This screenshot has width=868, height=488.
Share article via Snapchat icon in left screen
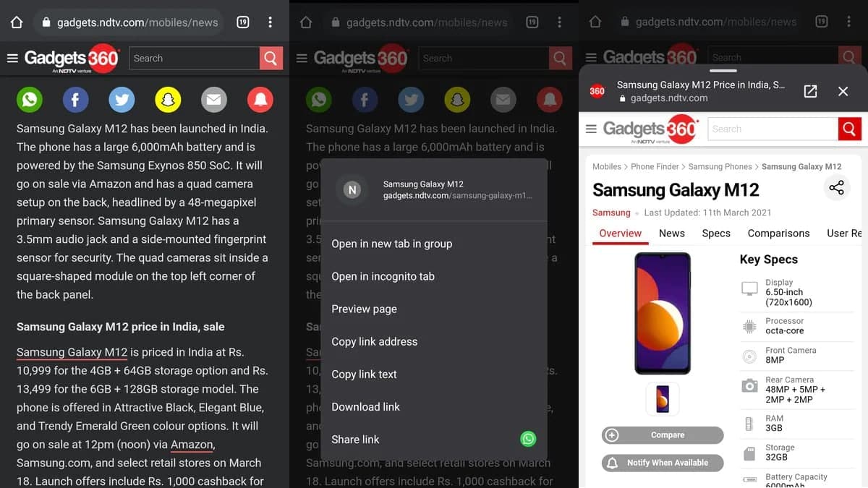tap(168, 99)
